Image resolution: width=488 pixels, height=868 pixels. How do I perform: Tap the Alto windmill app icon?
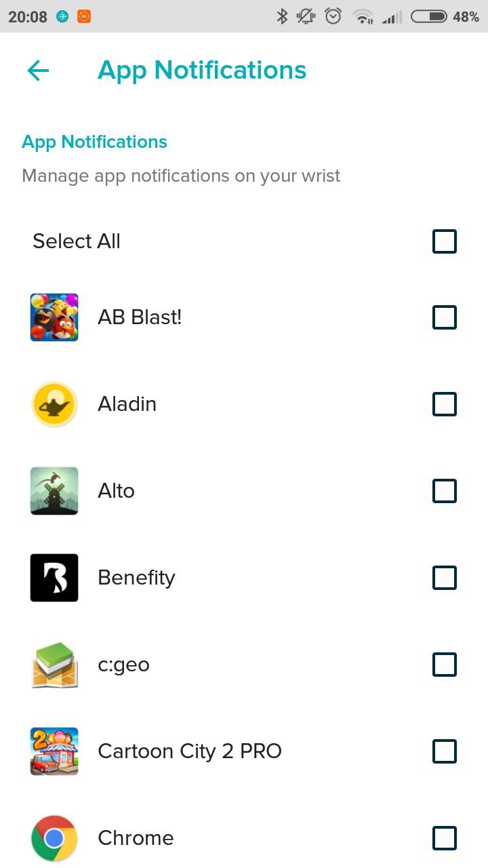[x=54, y=491]
